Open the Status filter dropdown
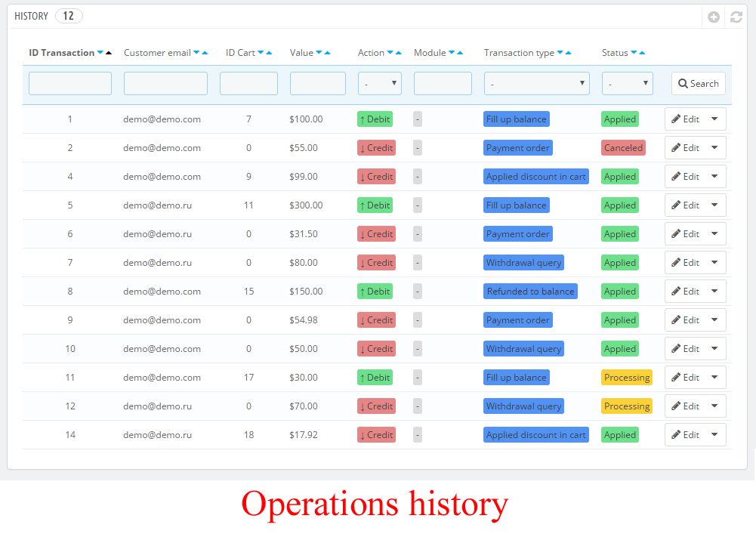 click(627, 83)
